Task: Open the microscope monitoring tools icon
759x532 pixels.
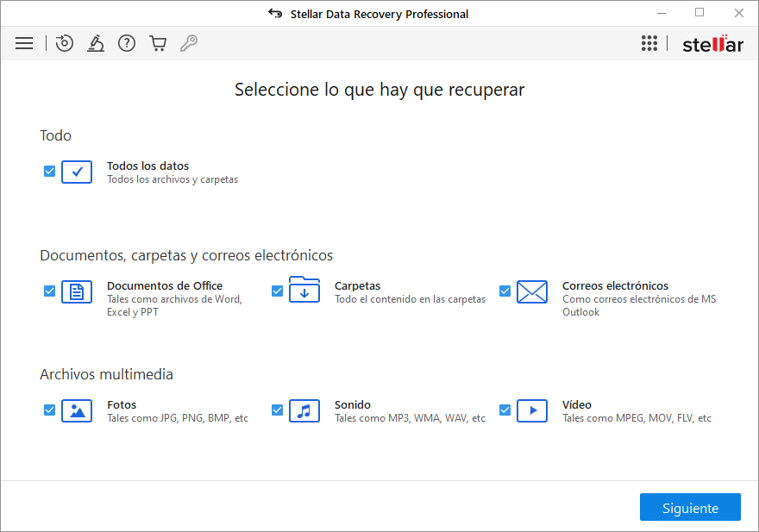Action: [x=96, y=43]
